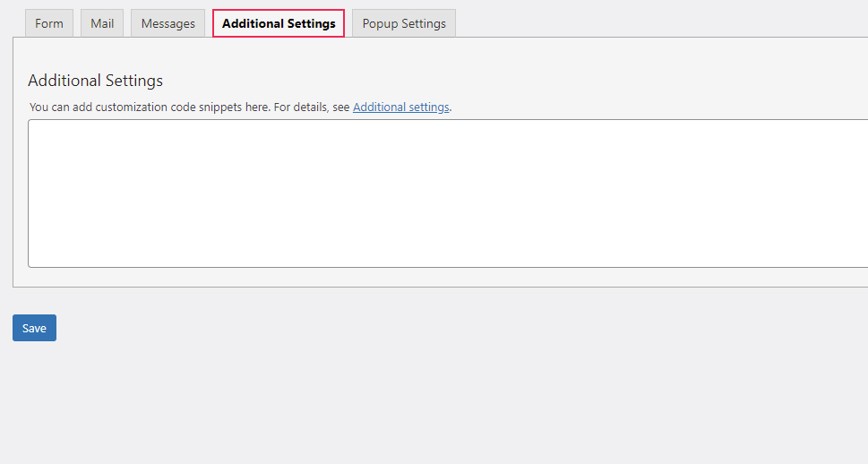Open the Mail tab

click(x=102, y=23)
